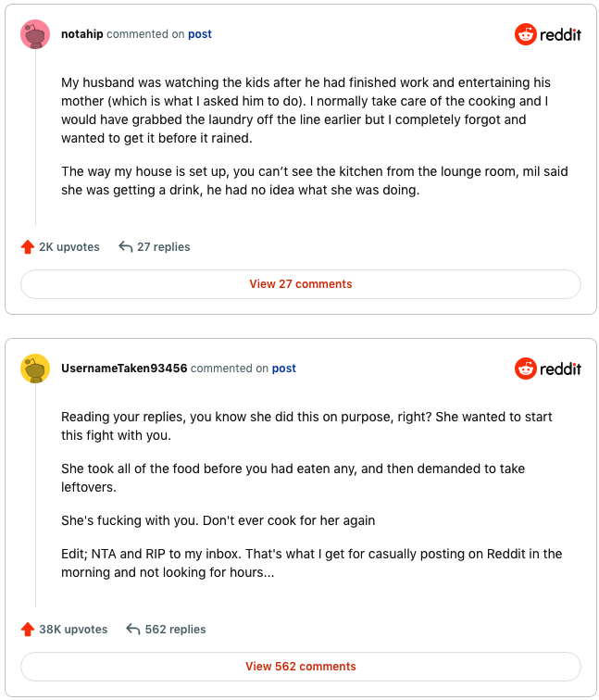Visit the UsernameTaken93456 username link
The height and width of the screenshot is (700, 599).
click(x=124, y=369)
